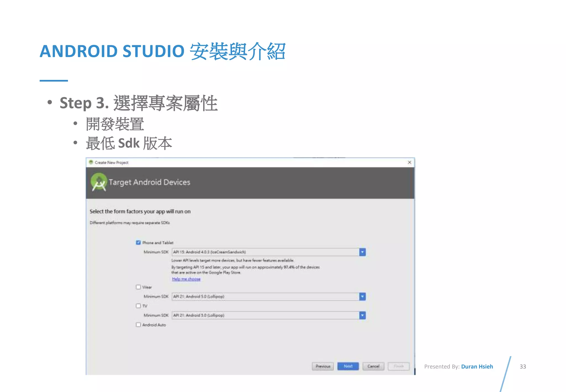This screenshot has width=566, height=392.
Task: Click the small icon beside Create New Project title
Action: coord(91,162)
